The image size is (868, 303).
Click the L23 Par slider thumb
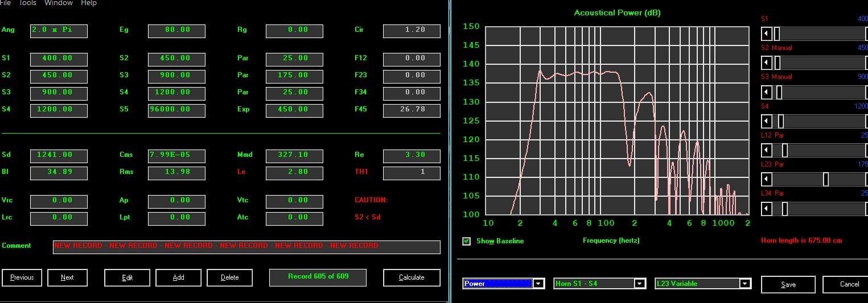[x=826, y=179]
